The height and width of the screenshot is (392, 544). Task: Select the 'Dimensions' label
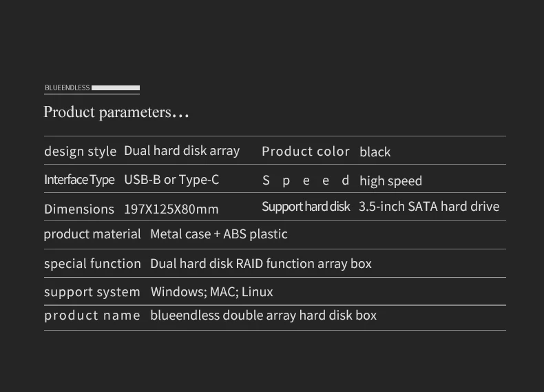click(x=79, y=209)
